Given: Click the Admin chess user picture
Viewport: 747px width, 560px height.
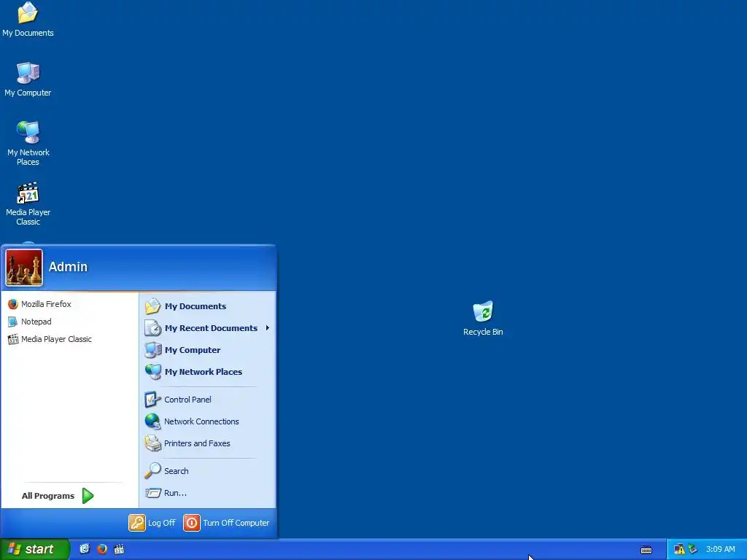Looking at the screenshot, I should click(24, 268).
